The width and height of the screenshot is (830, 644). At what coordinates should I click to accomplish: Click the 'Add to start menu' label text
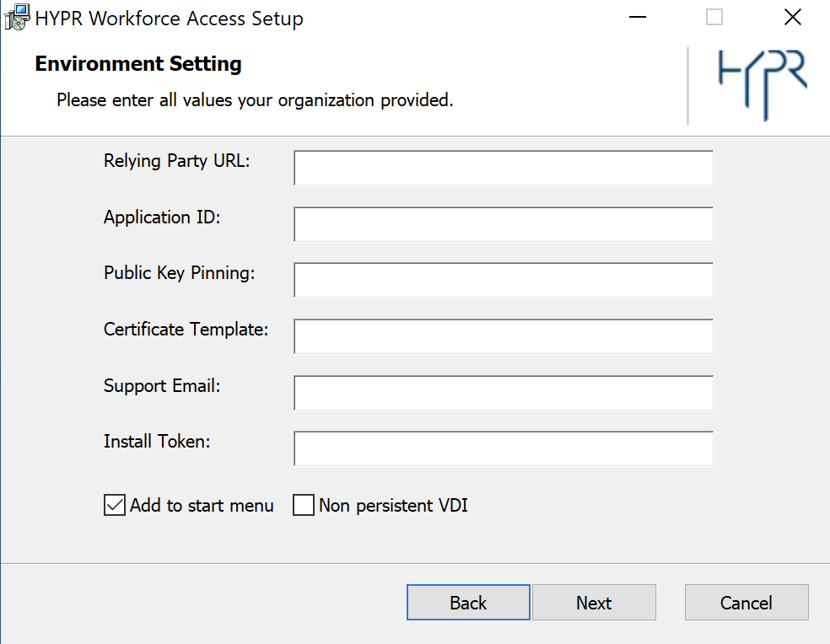point(202,506)
